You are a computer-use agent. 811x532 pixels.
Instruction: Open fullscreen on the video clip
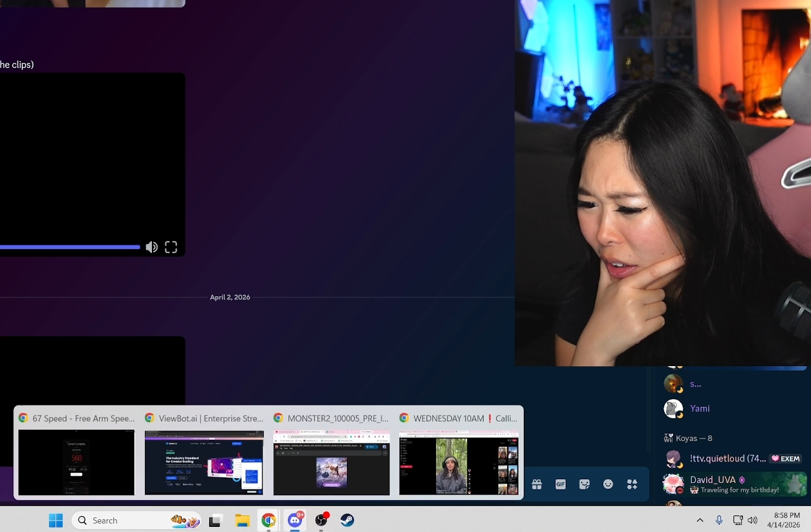pos(171,247)
